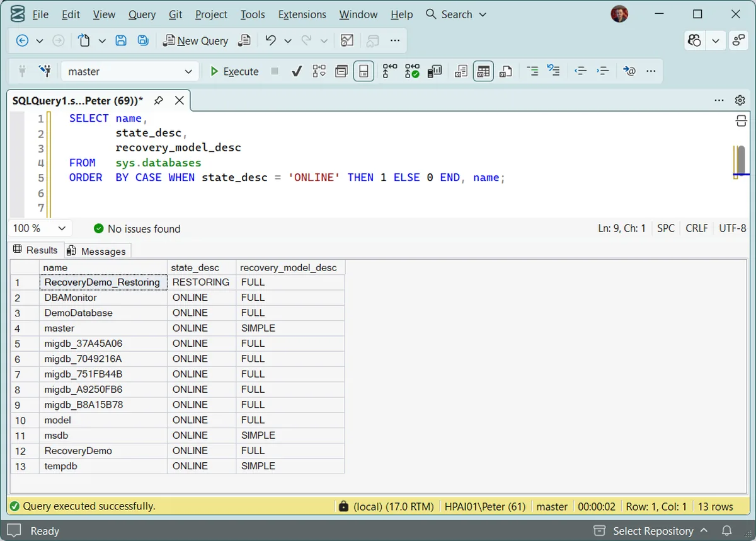Click the Undo arrow icon

click(271, 40)
